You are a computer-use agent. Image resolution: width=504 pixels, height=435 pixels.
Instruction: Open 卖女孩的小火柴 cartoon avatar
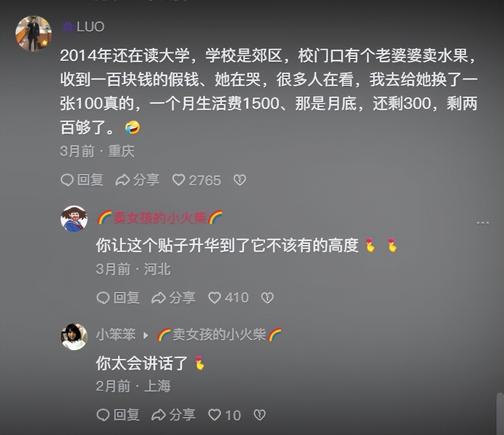(x=74, y=218)
